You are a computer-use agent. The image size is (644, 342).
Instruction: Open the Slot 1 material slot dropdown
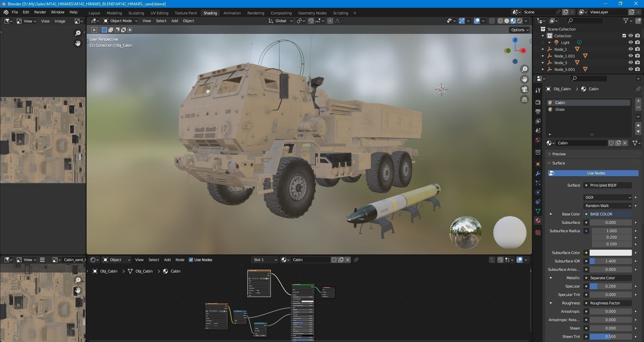[265, 260]
